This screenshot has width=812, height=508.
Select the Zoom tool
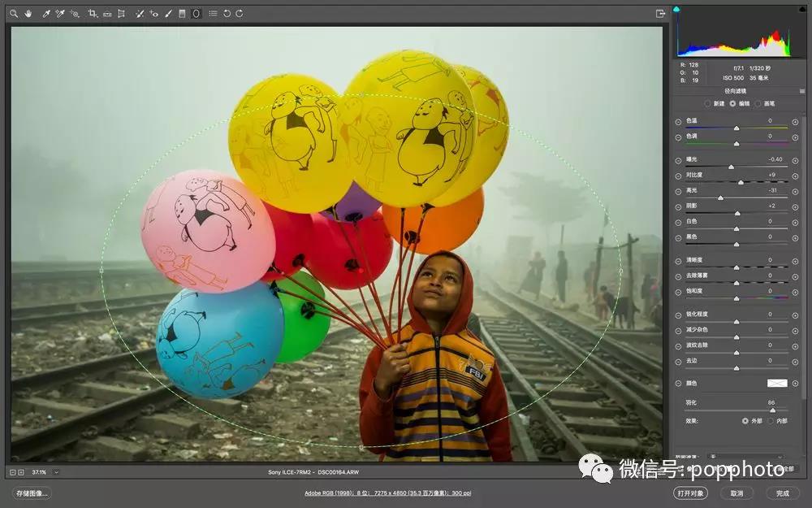tap(14, 14)
